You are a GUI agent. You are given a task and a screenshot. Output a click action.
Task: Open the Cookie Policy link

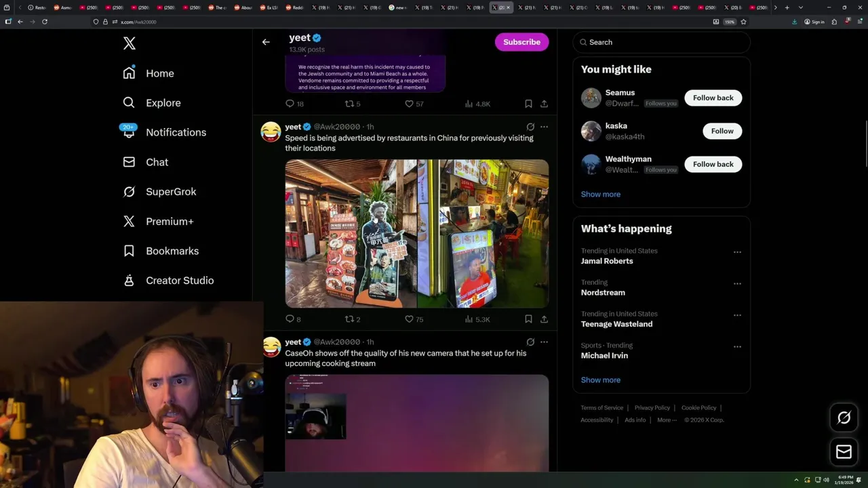698,408
